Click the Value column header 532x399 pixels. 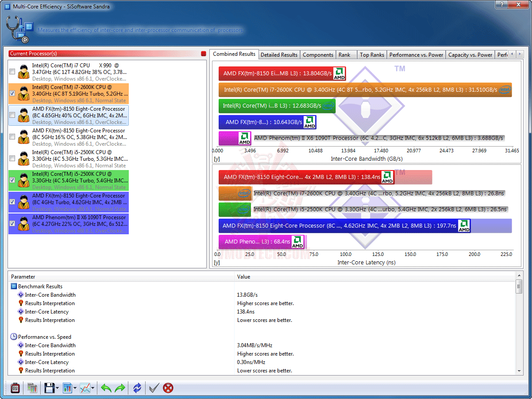click(x=375, y=277)
